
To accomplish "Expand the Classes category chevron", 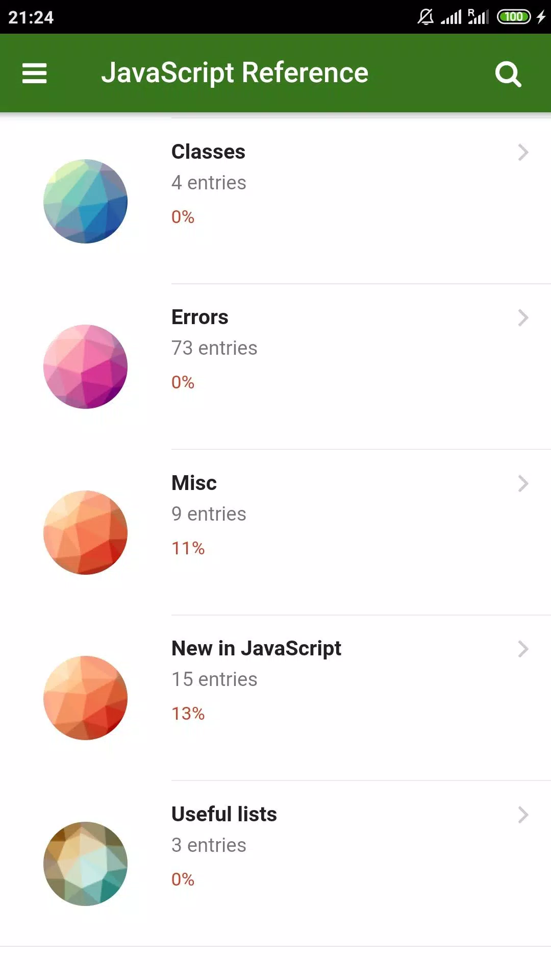I will point(523,152).
